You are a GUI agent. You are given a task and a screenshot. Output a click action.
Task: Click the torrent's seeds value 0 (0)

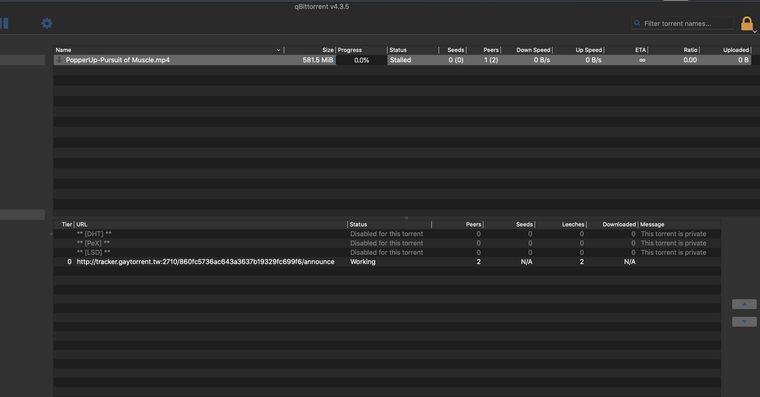point(456,60)
